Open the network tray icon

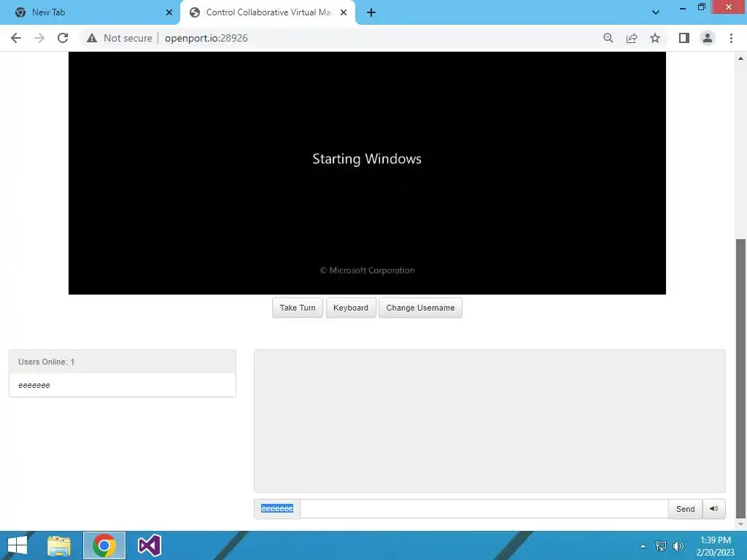point(661,546)
